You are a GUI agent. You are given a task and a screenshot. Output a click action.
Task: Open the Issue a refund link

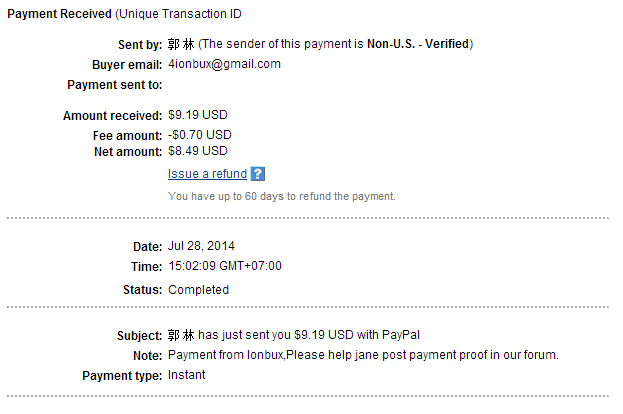(x=207, y=174)
